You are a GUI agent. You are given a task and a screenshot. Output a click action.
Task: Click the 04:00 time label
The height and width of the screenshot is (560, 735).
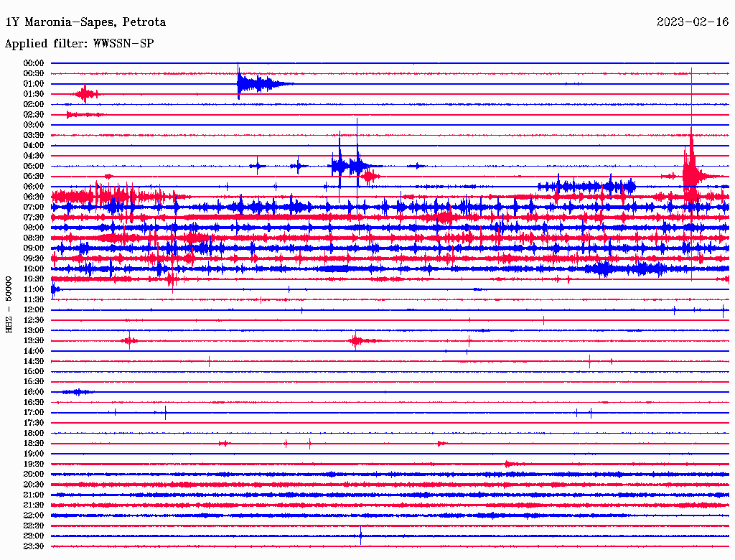coord(34,146)
